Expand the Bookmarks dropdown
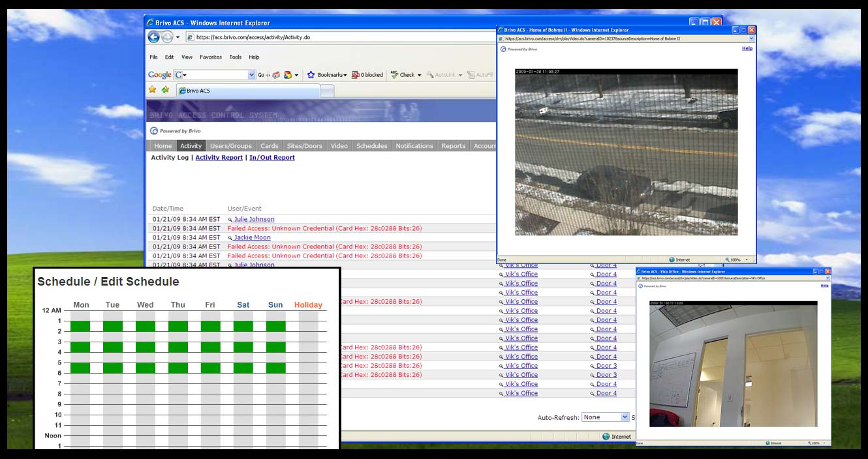 pyautogui.click(x=345, y=75)
